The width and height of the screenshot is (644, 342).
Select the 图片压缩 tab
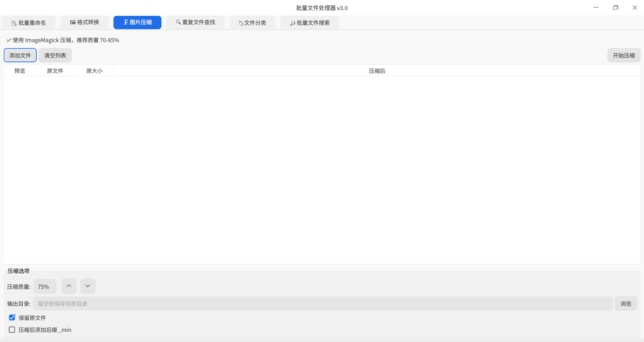click(x=137, y=22)
